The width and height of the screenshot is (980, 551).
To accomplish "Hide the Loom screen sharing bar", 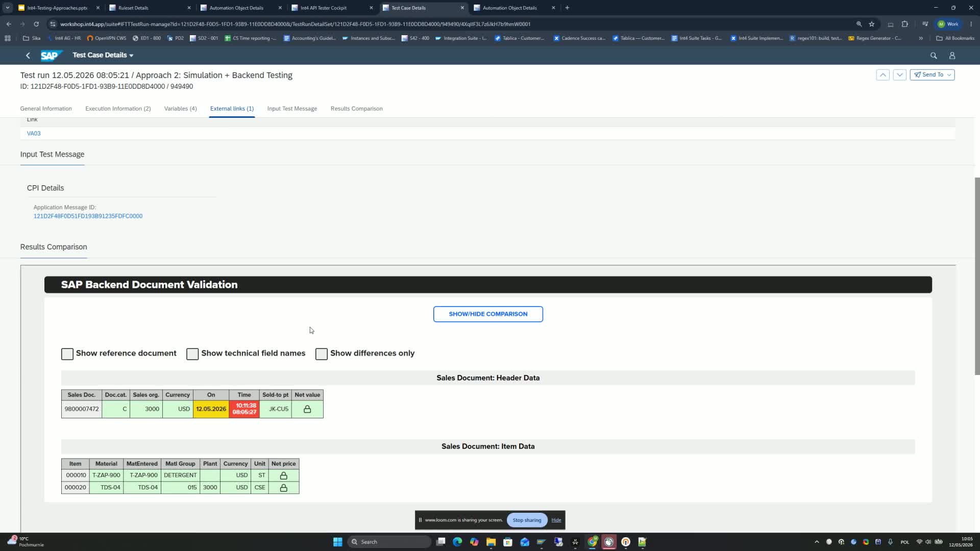I will (556, 520).
